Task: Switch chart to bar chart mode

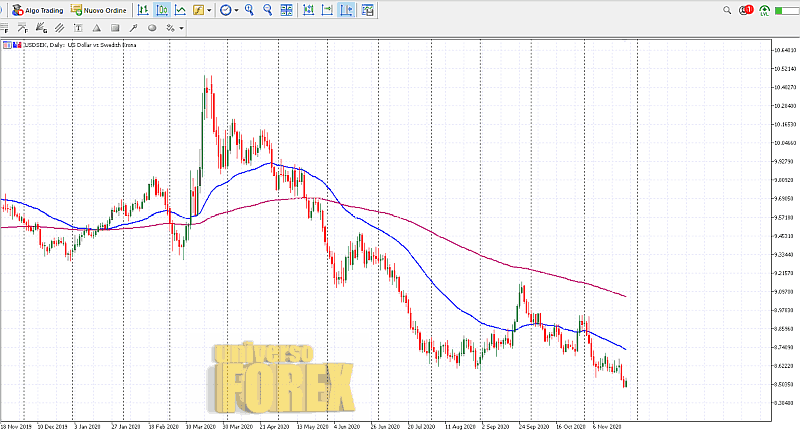Action: [x=143, y=10]
